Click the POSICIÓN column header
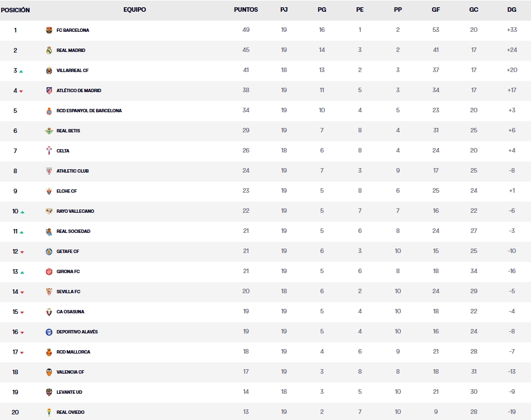The image size is (531, 420). coord(16,10)
